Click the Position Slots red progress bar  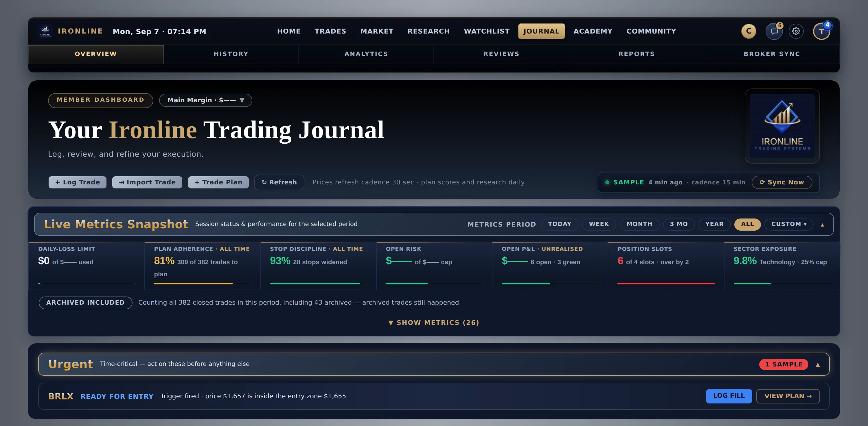[666, 284]
